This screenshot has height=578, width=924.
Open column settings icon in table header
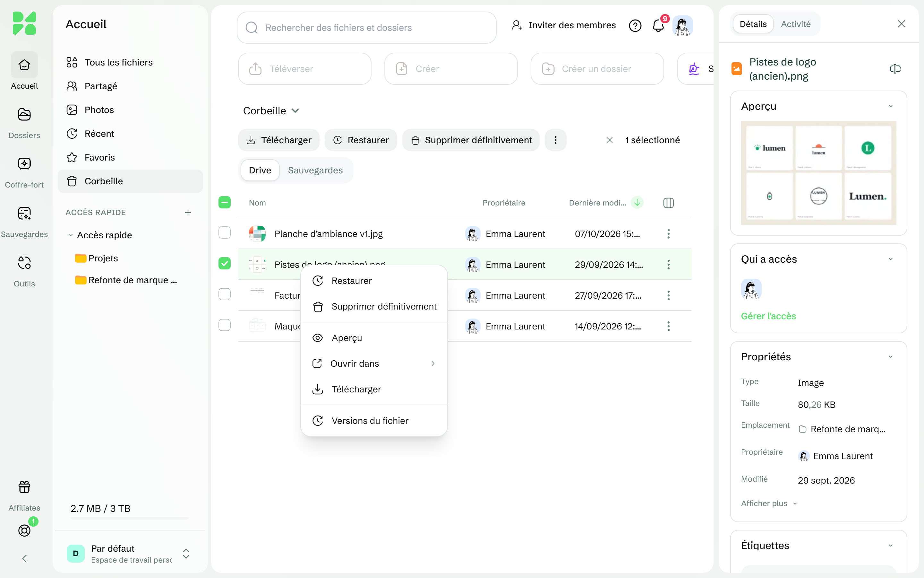669,203
